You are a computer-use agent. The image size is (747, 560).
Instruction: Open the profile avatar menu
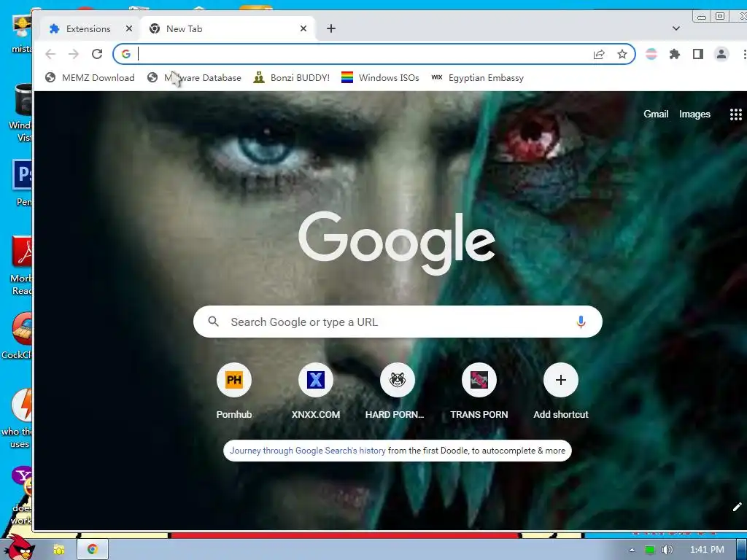click(x=721, y=54)
